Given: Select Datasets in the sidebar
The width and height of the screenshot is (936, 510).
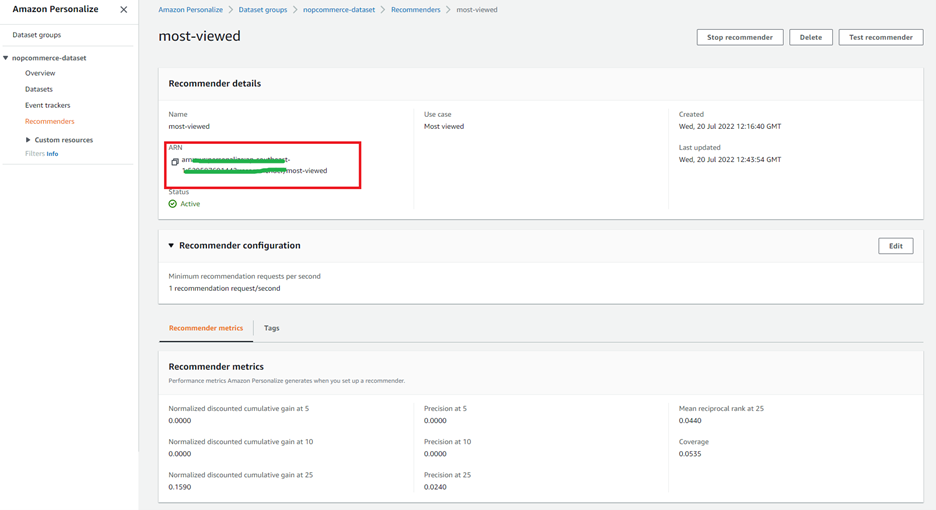Looking at the screenshot, I should (x=39, y=89).
